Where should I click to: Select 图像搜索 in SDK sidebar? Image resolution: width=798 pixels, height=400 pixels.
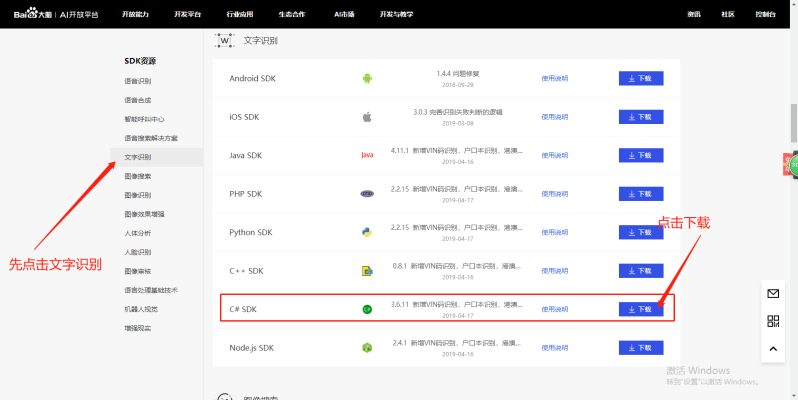tap(137, 176)
